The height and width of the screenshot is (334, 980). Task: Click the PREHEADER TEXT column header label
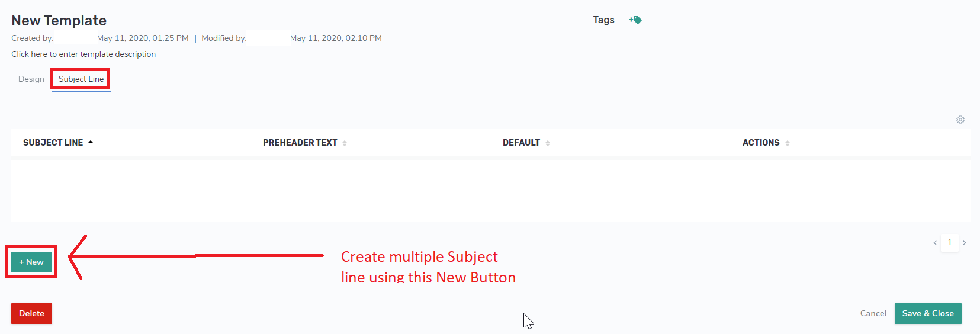(300, 143)
